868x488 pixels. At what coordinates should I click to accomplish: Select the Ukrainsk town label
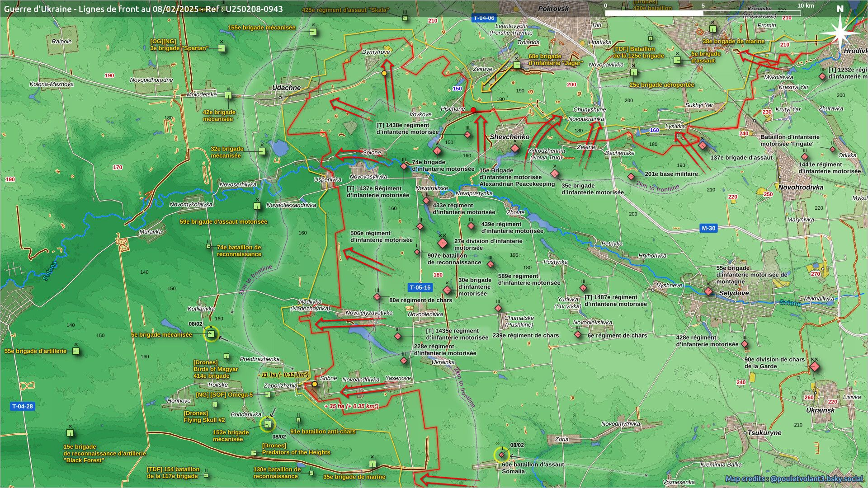click(x=821, y=410)
